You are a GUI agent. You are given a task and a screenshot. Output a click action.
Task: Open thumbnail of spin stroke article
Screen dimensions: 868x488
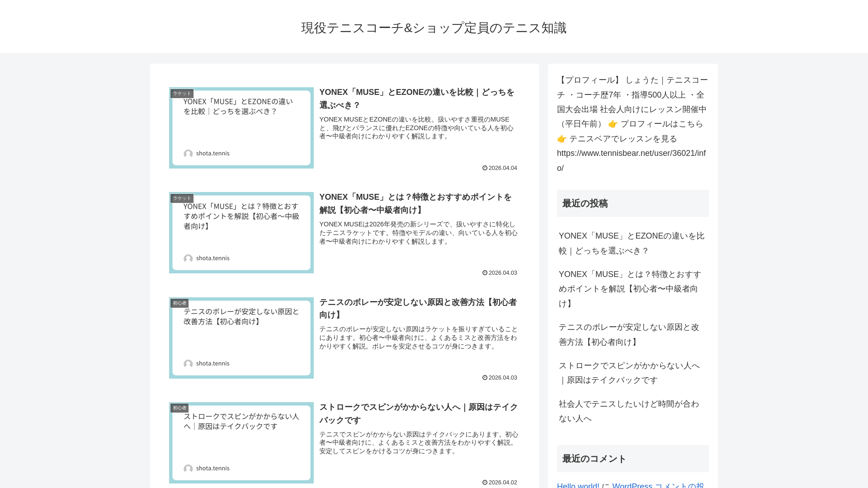(241, 443)
